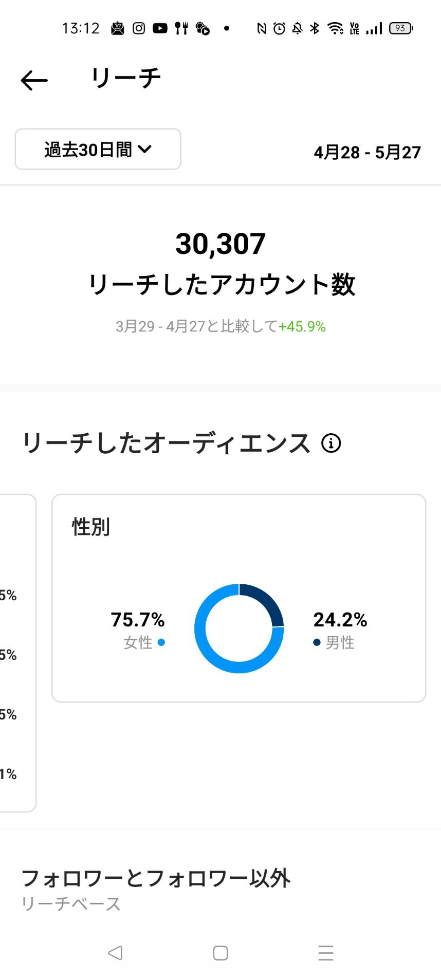
Task: Open the 過去30日間 period dropdown
Action: (98, 149)
